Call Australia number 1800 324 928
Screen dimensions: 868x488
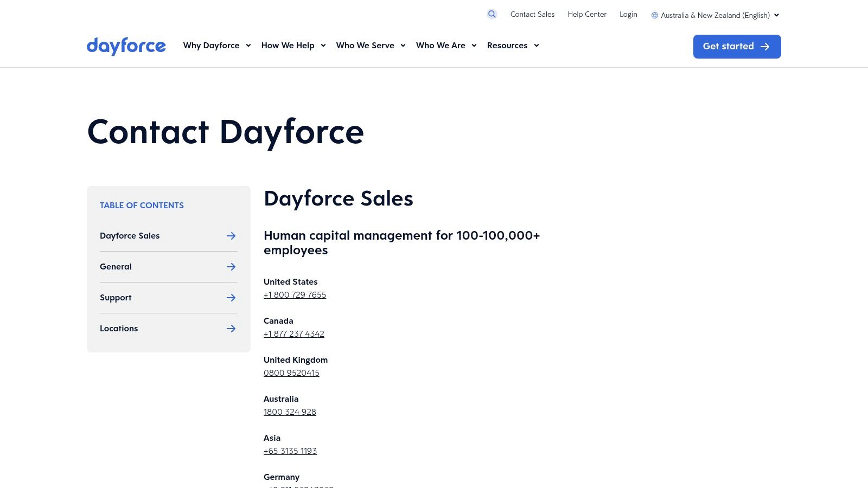(290, 412)
